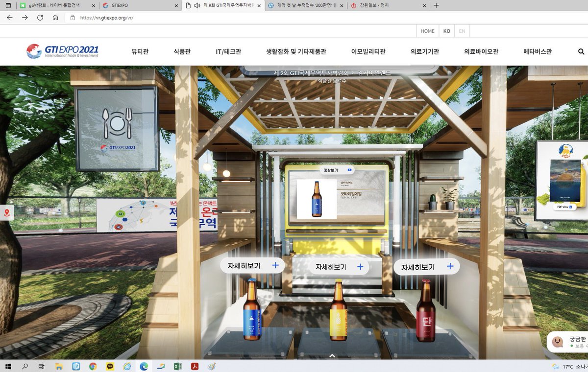Screen dimensions: 588x372
Task: Click the red map location pin icon
Action: (7, 213)
